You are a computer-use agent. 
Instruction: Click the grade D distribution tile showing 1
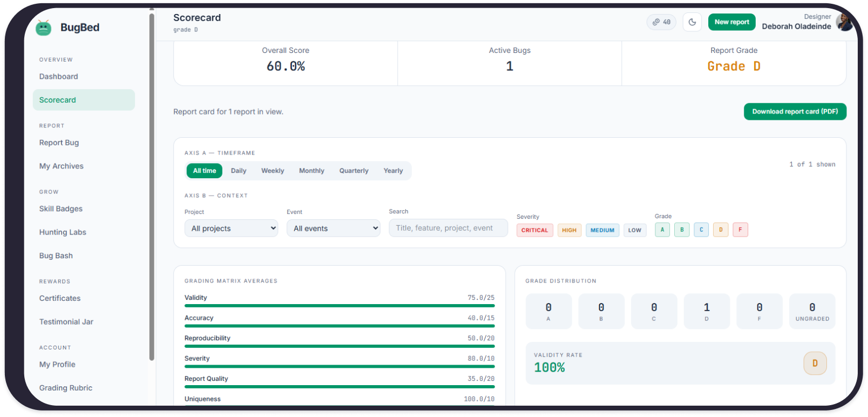click(x=707, y=311)
